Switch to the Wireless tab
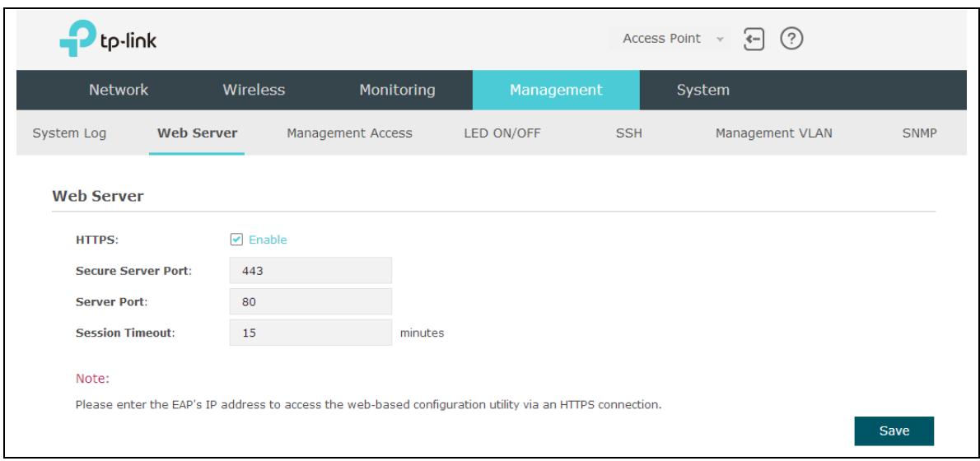The image size is (980, 461). click(254, 90)
